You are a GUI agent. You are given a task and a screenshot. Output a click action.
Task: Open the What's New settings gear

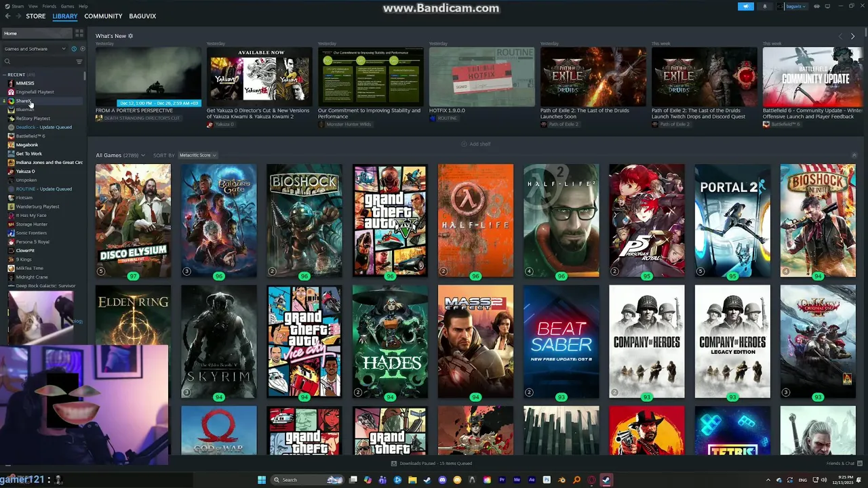(131, 36)
